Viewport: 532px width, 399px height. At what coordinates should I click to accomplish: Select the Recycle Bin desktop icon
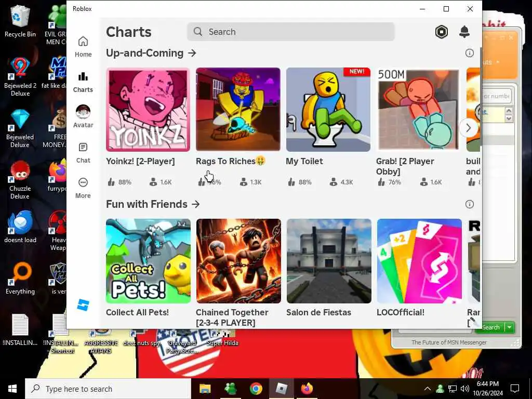(20, 21)
